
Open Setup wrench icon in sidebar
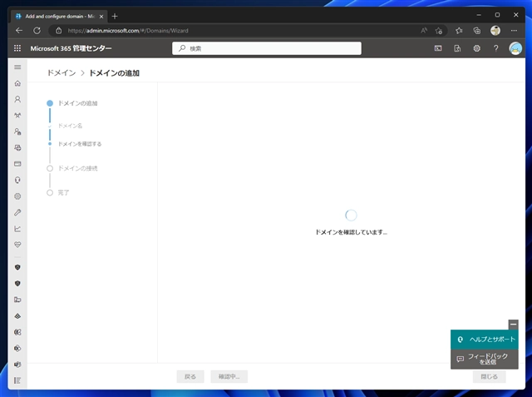17,212
